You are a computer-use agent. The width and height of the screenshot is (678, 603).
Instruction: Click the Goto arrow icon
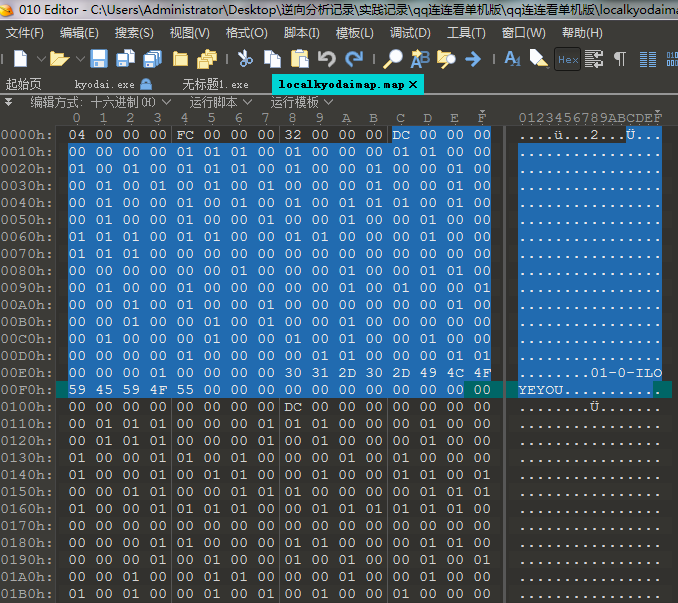(x=473, y=59)
